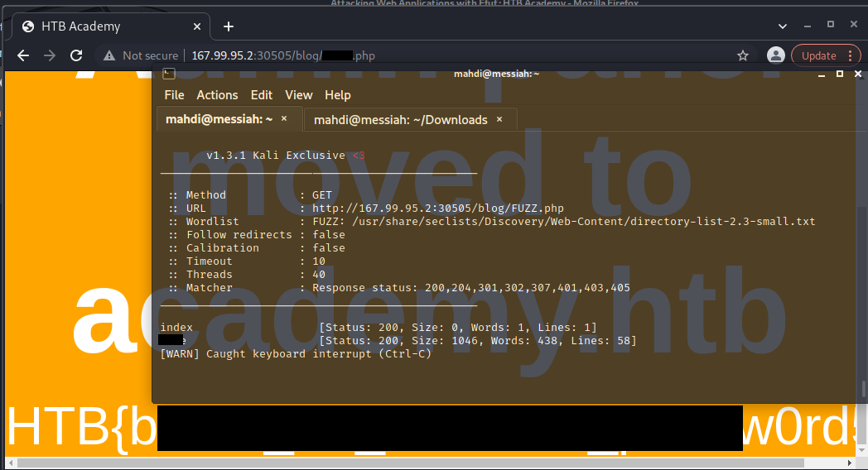Go back to the previous browser page

point(22,55)
